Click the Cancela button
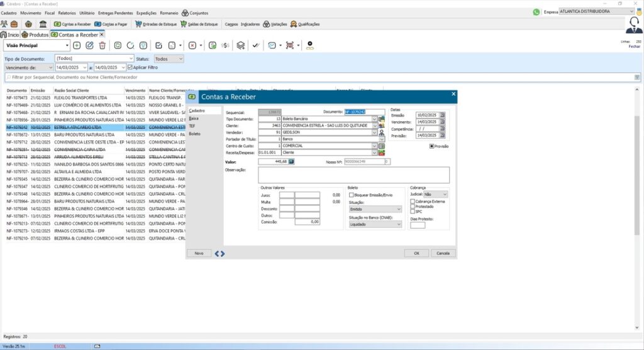The width and height of the screenshot is (644, 350). (x=443, y=253)
